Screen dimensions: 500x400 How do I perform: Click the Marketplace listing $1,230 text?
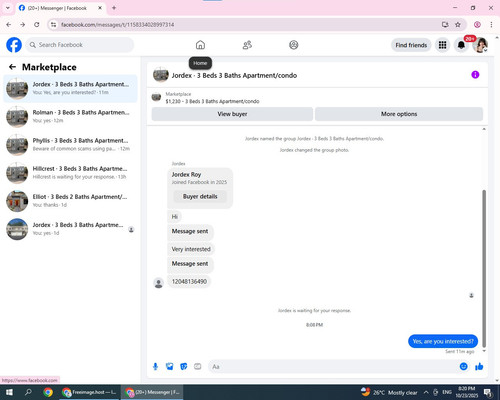212,101
